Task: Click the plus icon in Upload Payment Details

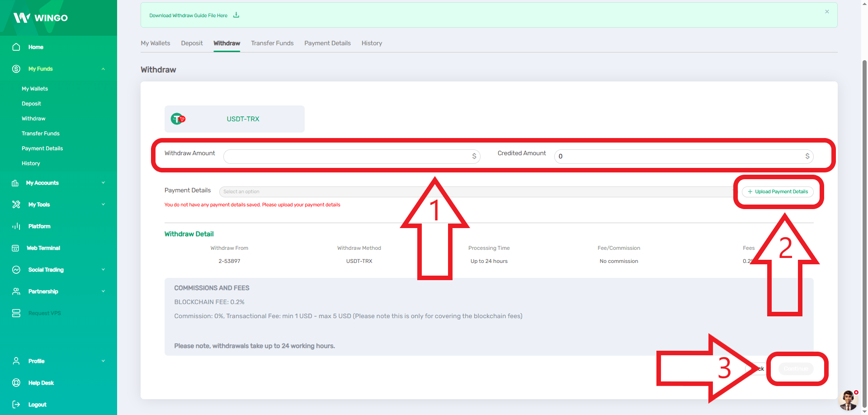Action: [750, 192]
